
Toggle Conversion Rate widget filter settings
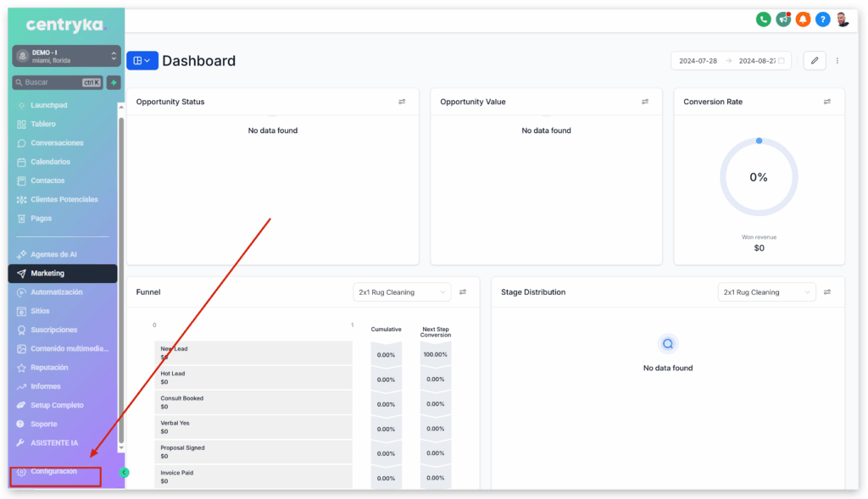[827, 102]
